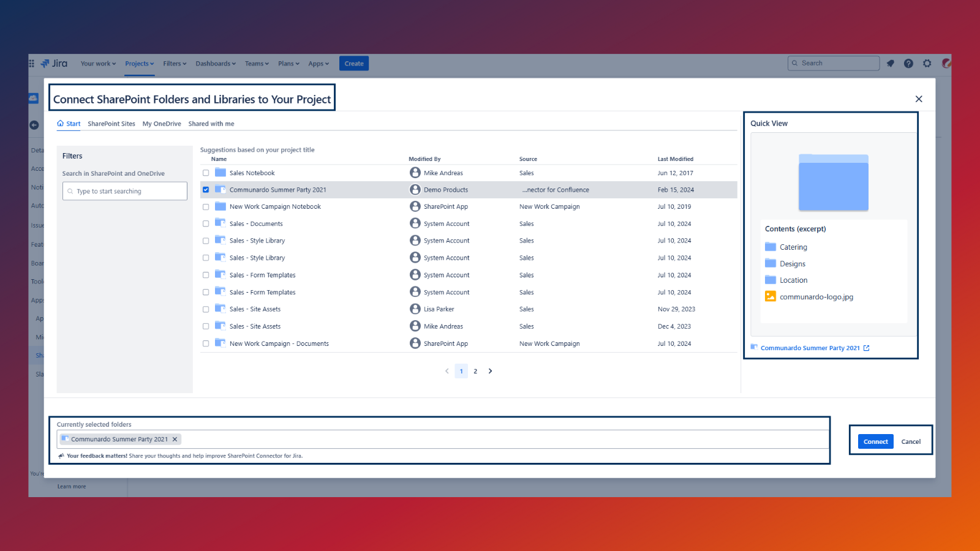Check the Sales - Site Assets checkbox by Lisa Parker

pyautogui.click(x=206, y=309)
